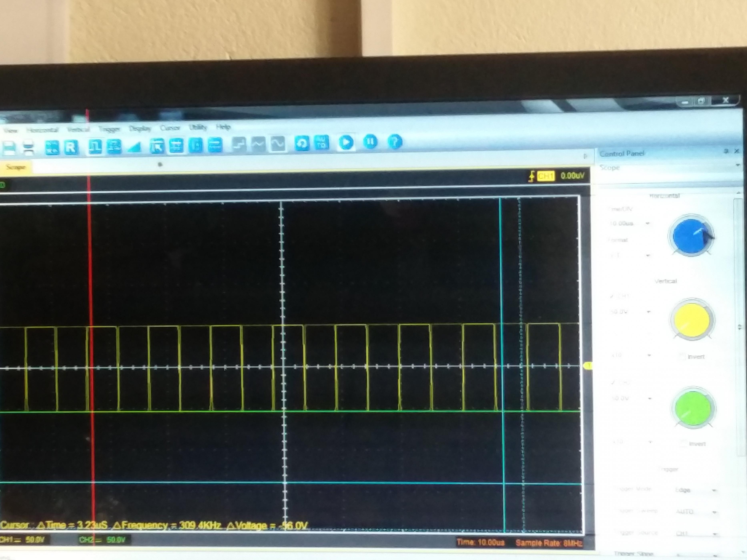Toggle the CH1 enable checkbox
Screen dimensions: 747x560
coord(612,296)
